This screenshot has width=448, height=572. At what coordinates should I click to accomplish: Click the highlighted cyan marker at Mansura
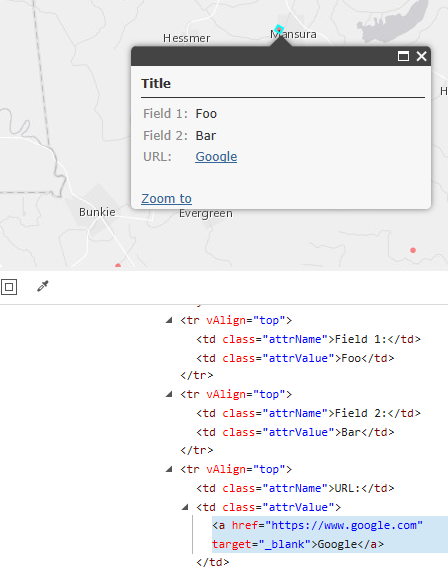279,29
